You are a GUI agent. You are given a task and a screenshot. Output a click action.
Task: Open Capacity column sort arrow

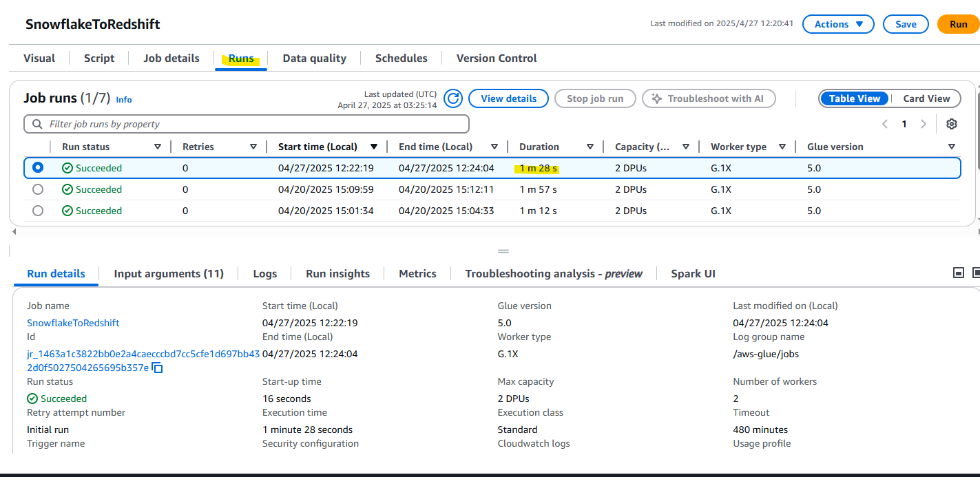tap(686, 147)
